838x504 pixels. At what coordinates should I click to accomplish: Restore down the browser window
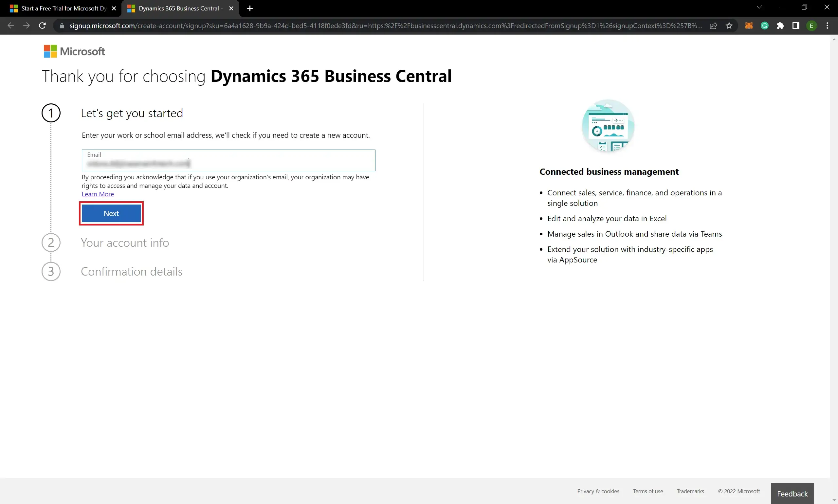804,7
